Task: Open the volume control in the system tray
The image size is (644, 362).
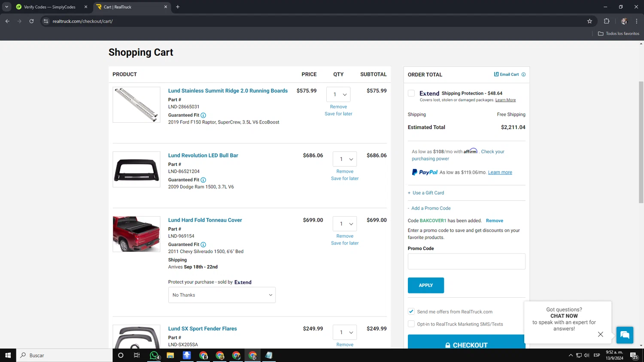Action: [586, 355]
